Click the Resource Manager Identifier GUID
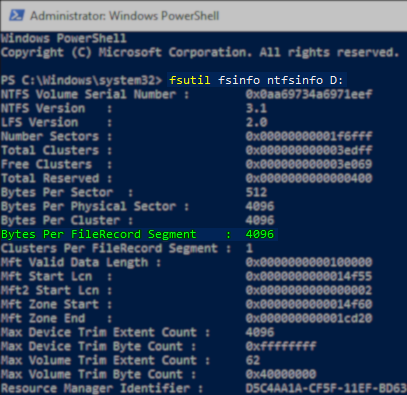The width and height of the screenshot is (407, 395). 326,388
